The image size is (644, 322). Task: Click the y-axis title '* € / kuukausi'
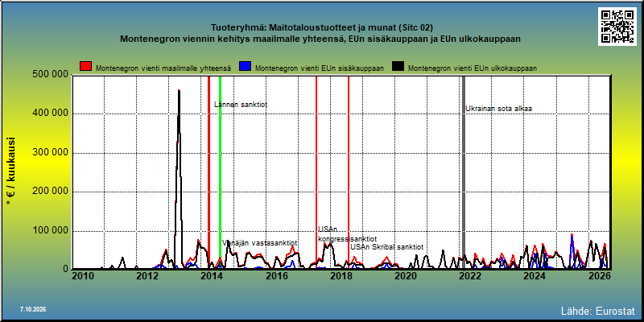[x=10, y=172]
